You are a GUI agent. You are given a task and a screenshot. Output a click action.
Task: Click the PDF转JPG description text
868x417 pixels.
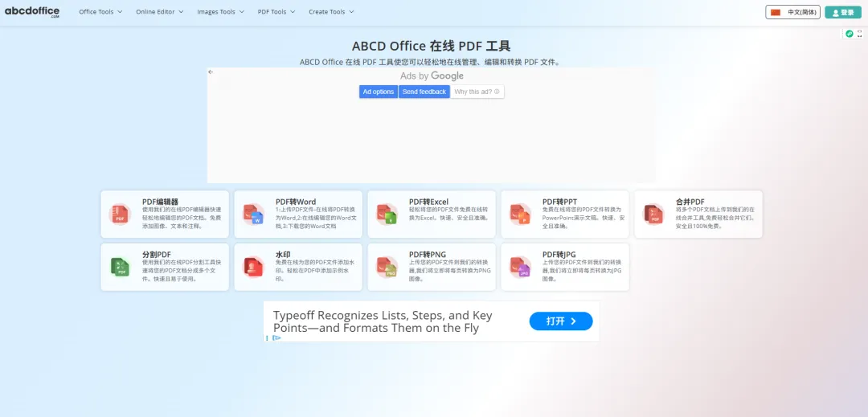coord(583,271)
